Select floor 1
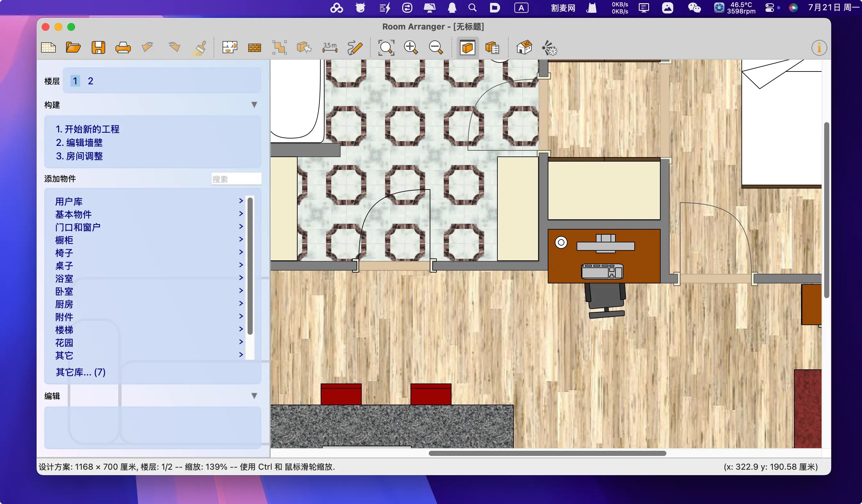Viewport: 862px width, 504px height. [x=75, y=81]
